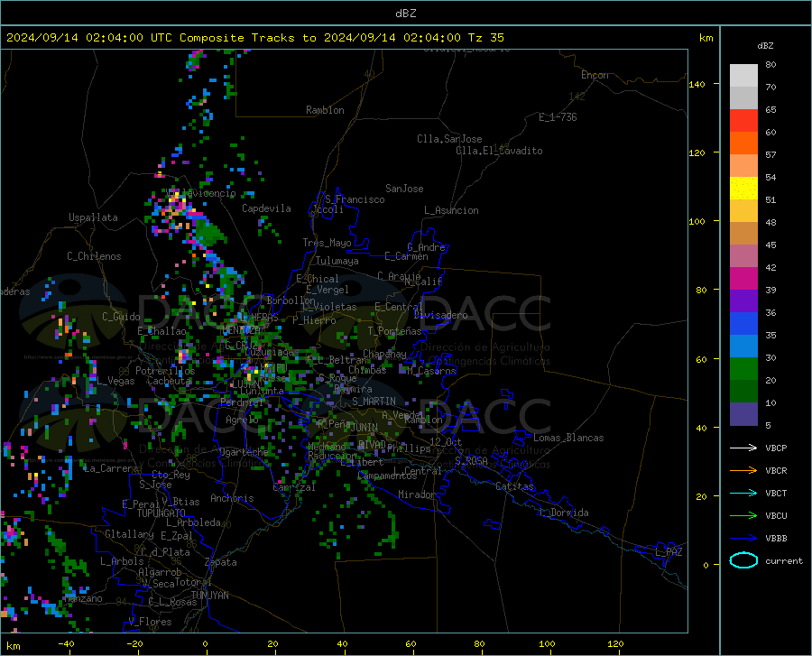
Task: Click the cyan VBCT arrow legend icon
Action: coord(743,493)
